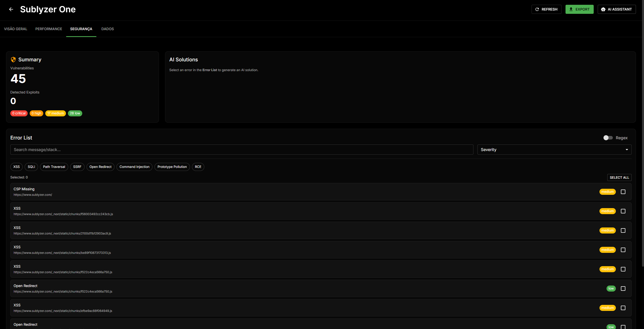Viewport: 644px width, 329px height.
Task: Click the 17 medium severity badge
Action: pos(55,113)
